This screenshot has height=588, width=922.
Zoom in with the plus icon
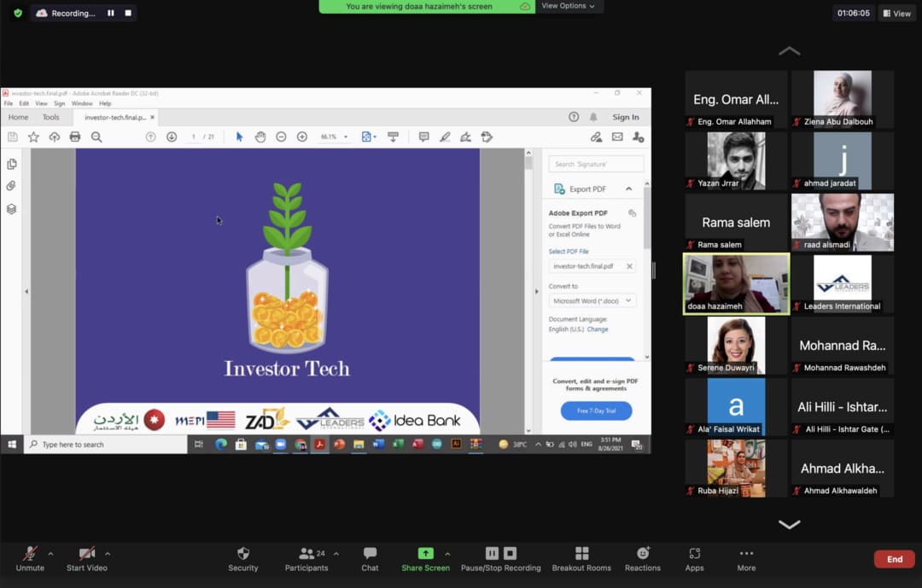(x=302, y=137)
